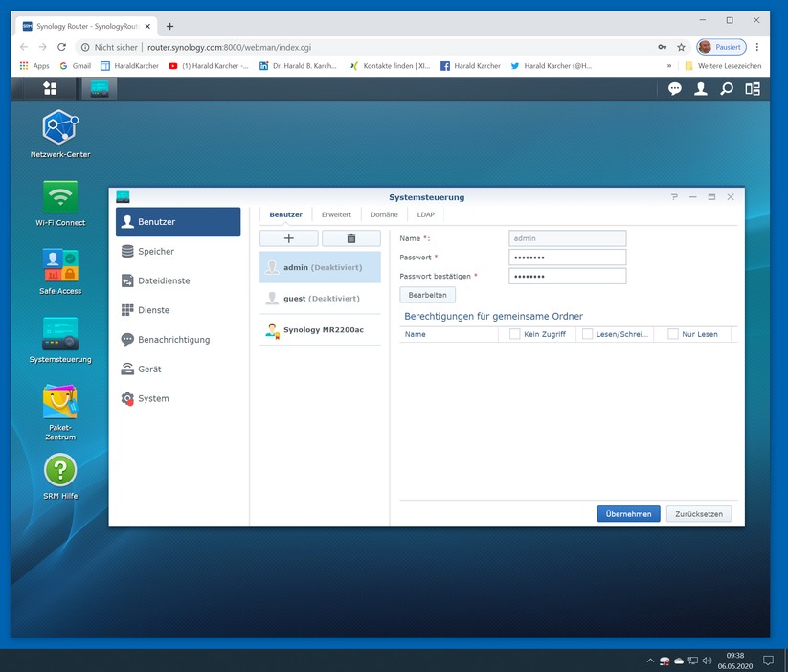Click the Übernehmen button

click(628, 514)
